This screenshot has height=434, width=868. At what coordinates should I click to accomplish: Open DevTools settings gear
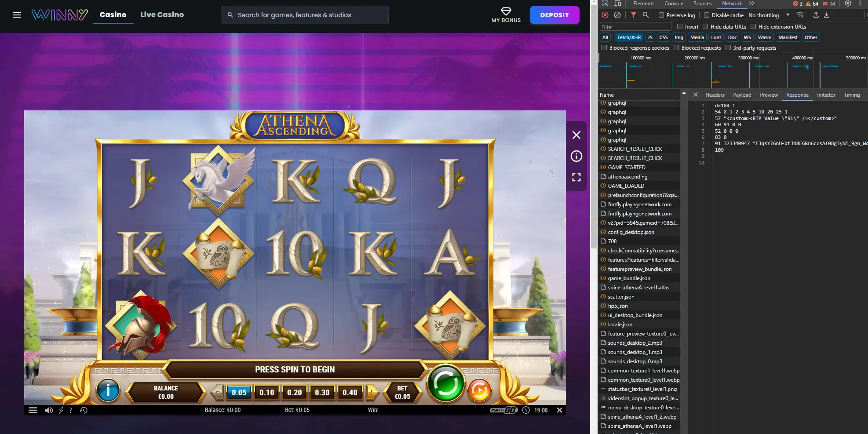pos(848,4)
